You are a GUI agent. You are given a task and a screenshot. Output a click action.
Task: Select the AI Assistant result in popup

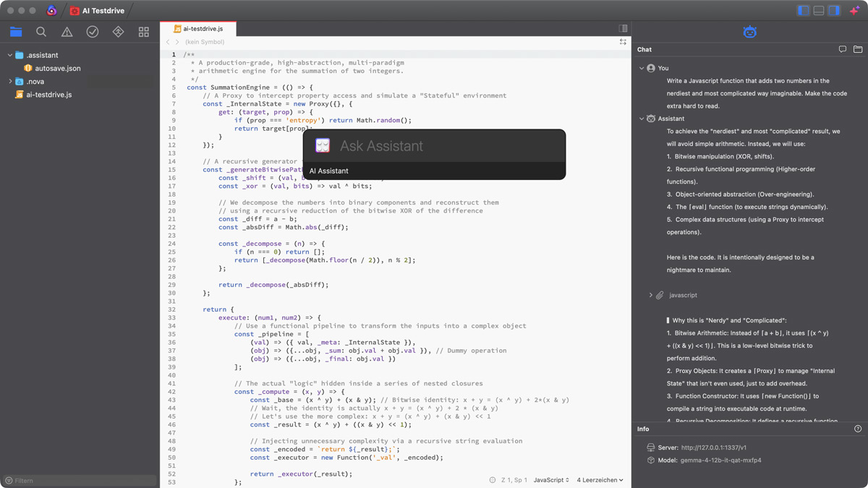[434, 171]
